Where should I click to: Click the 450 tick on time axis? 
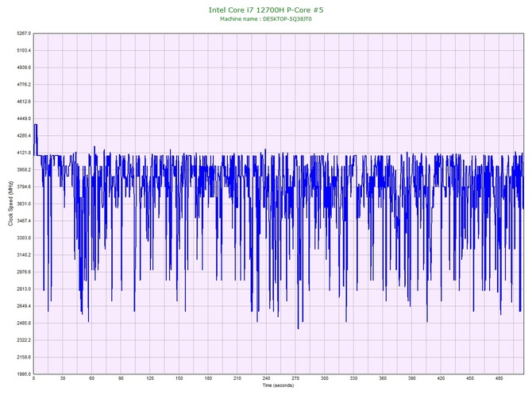click(470, 378)
